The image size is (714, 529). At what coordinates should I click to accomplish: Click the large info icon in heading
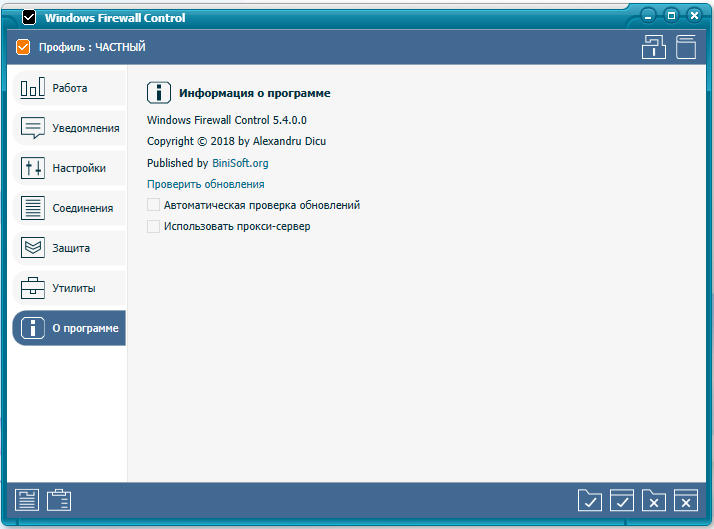tap(159, 93)
